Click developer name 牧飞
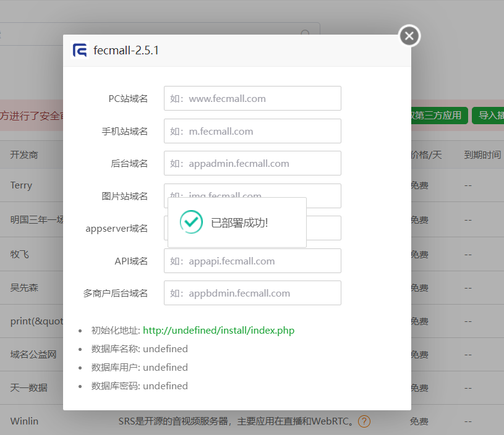 [x=19, y=255]
